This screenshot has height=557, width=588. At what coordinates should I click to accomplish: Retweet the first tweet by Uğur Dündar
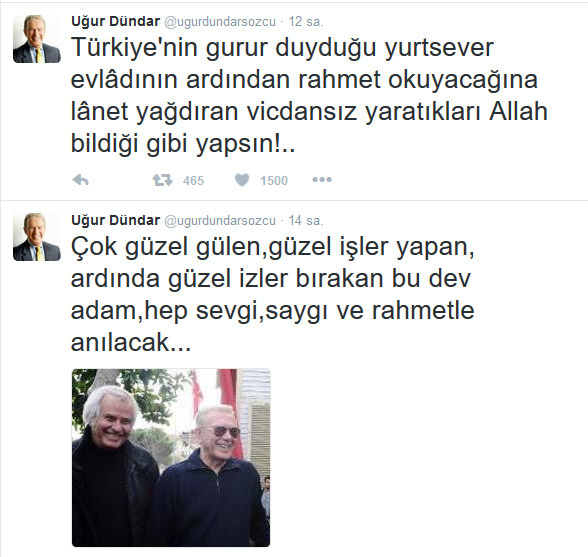(162, 180)
